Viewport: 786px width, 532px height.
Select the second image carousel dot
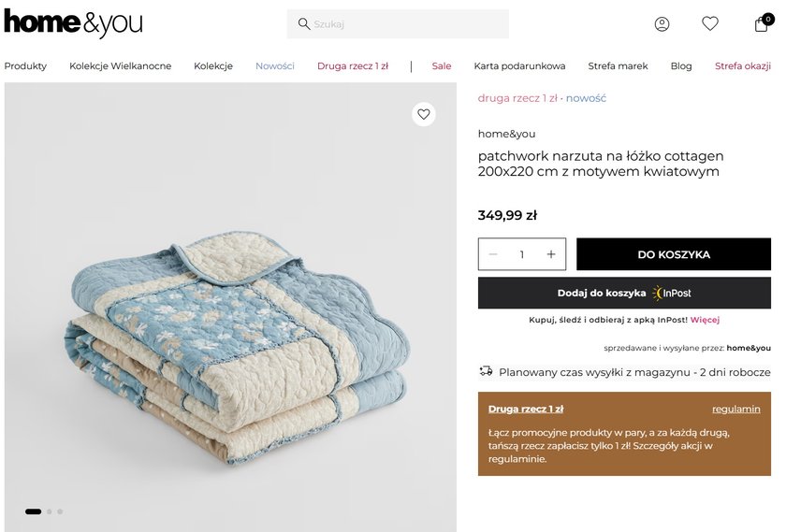coord(50,511)
